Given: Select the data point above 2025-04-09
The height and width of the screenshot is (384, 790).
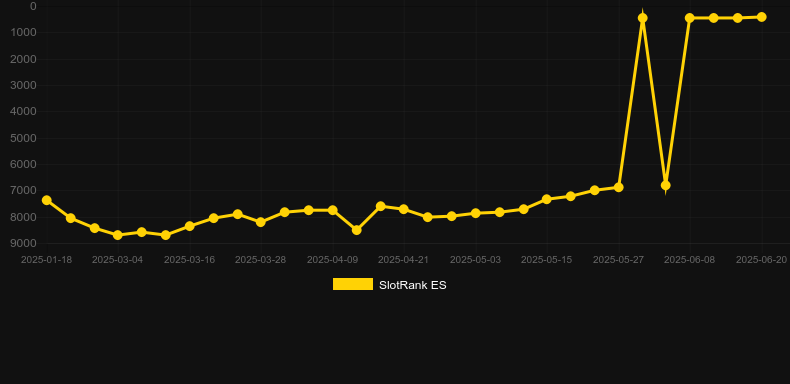Looking at the screenshot, I should click(333, 210).
